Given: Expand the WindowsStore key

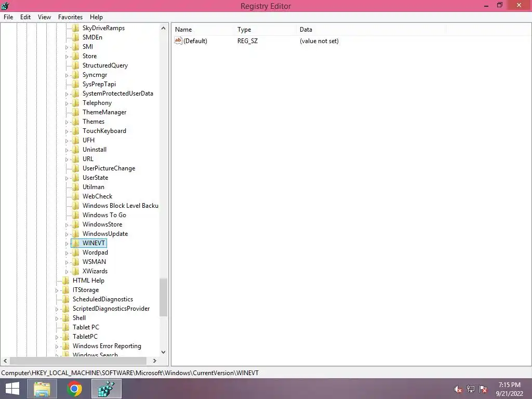Looking at the screenshot, I should (x=67, y=225).
